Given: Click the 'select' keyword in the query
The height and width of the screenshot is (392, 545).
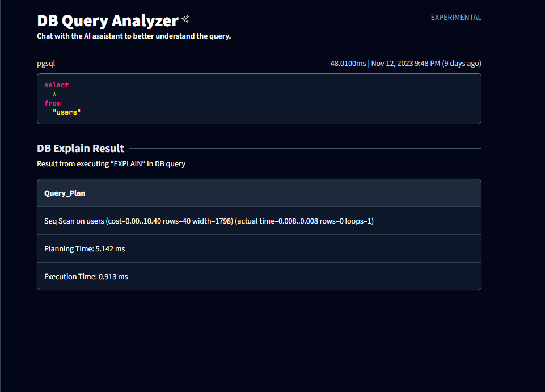Looking at the screenshot, I should point(56,85).
